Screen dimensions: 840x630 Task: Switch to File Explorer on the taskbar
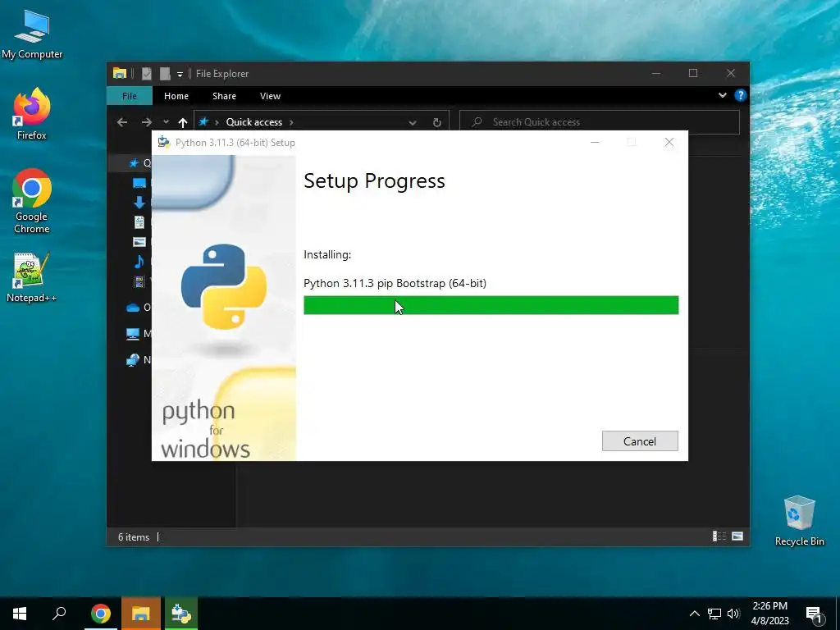[141, 614]
